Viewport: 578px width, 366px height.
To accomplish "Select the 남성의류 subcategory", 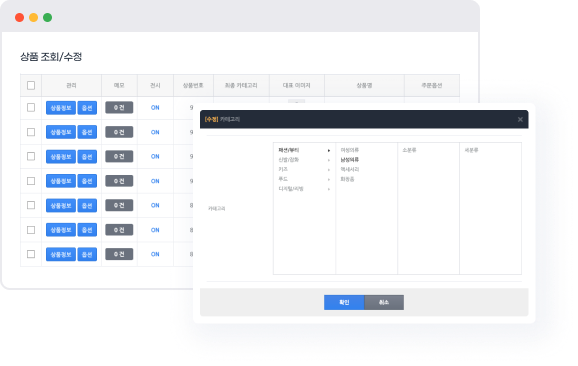I will point(349,160).
